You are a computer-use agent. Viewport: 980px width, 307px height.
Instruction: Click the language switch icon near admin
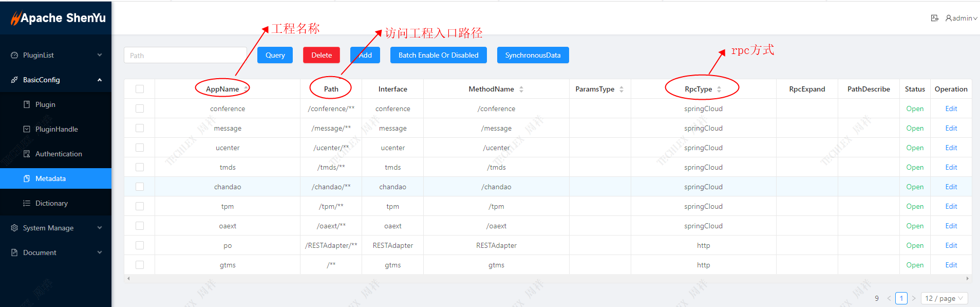tap(935, 18)
